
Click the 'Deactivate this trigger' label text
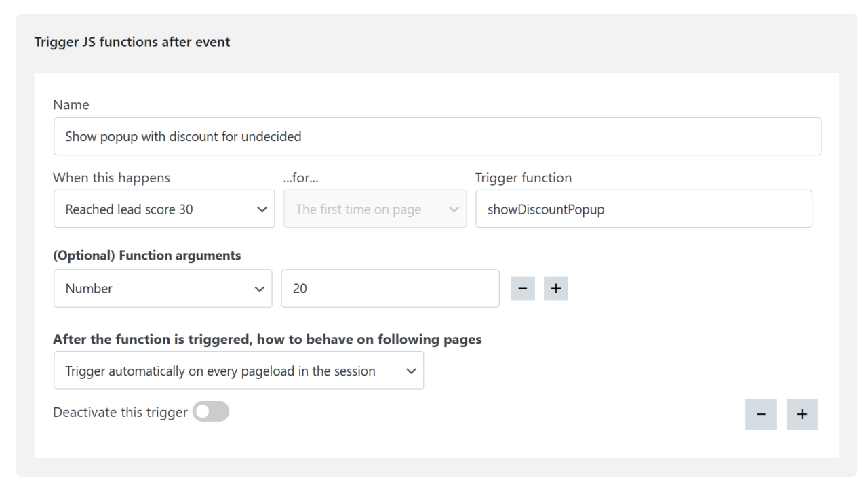click(x=119, y=411)
